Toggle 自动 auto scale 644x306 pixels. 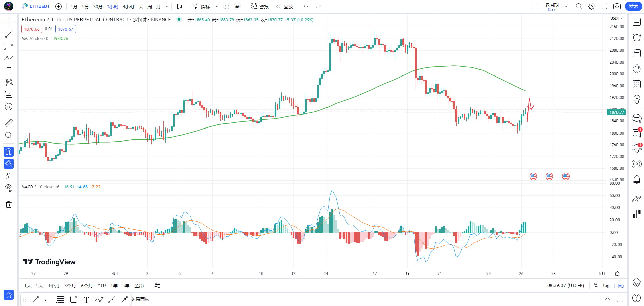click(x=619, y=286)
